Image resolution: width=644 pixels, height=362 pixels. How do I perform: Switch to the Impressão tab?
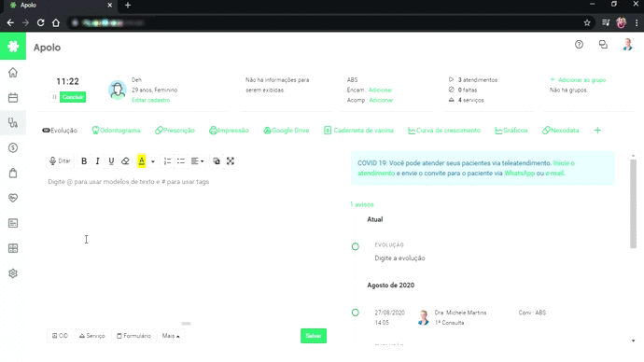pos(230,131)
